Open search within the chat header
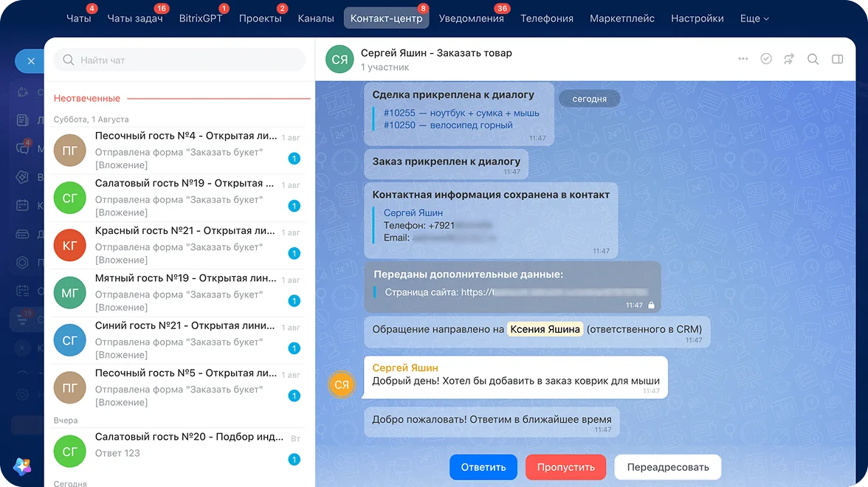The width and height of the screenshot is (868, 487). coord(813,59)
